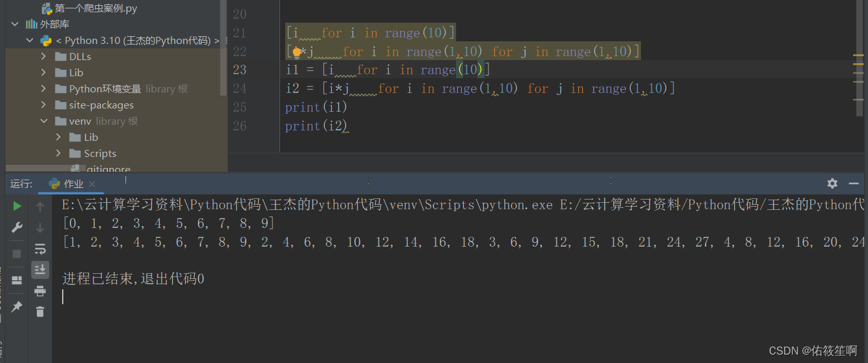Click line number 23 in gutter
The width and height of the screenshot is (868, 363).
239,70
